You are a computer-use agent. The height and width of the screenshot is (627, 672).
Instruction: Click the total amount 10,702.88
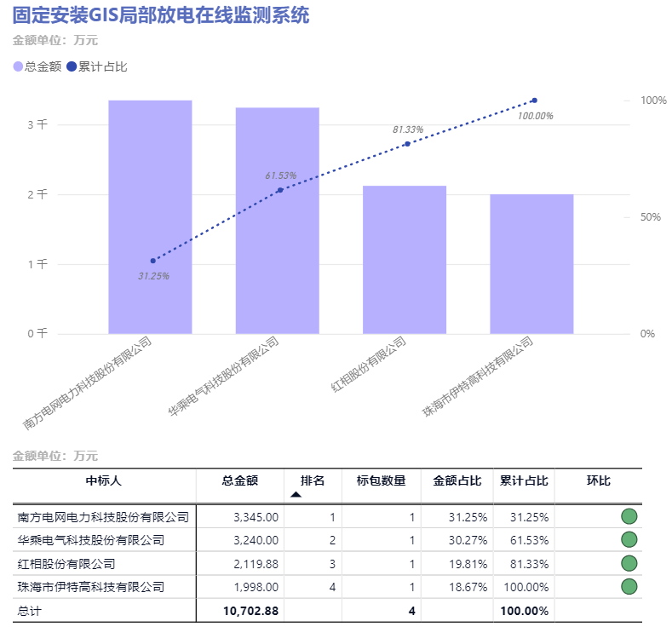pos(250,611)
